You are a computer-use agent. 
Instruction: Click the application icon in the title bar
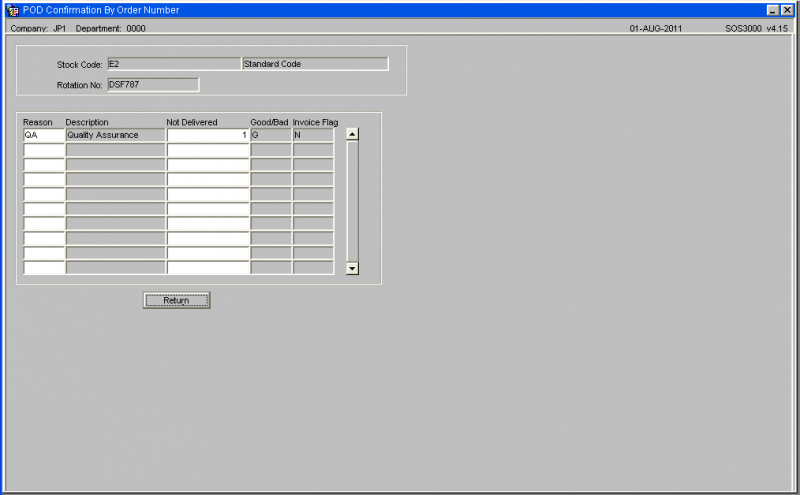(12, 10)
